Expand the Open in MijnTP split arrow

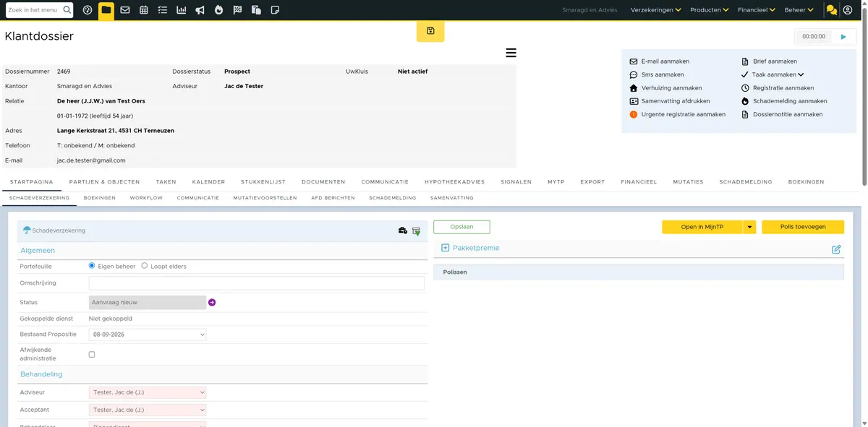pos(749,227)
